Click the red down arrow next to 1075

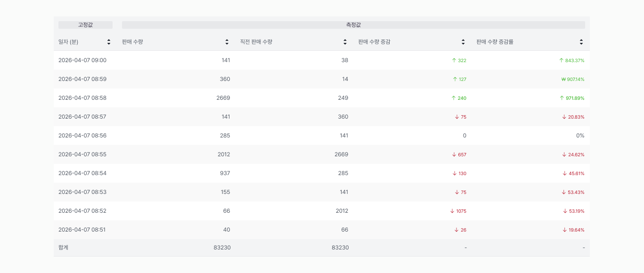451,211
